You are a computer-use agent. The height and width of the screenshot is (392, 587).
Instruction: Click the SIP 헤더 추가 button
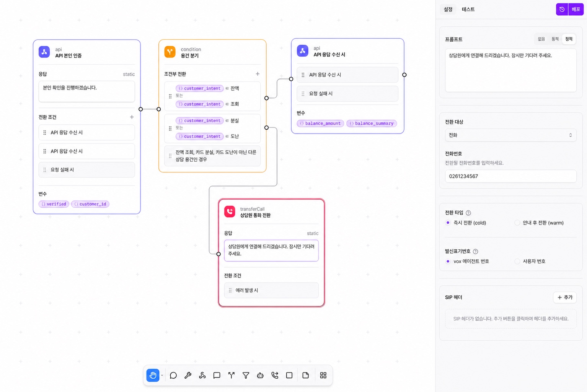pos(565,297)
